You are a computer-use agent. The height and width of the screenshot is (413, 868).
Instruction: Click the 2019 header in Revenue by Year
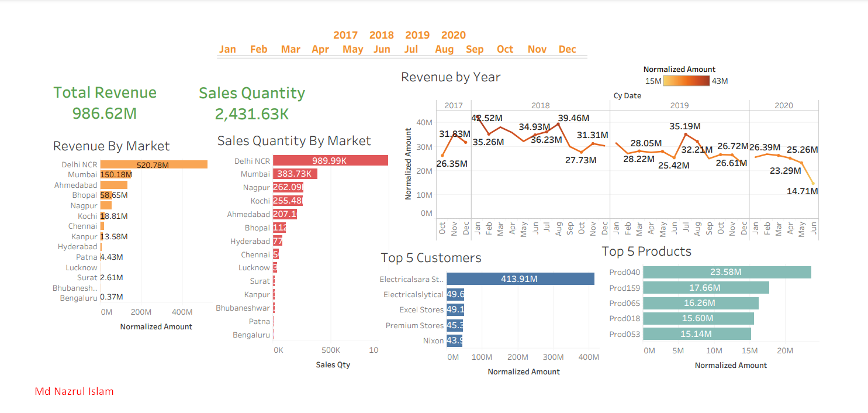point(680,105)
